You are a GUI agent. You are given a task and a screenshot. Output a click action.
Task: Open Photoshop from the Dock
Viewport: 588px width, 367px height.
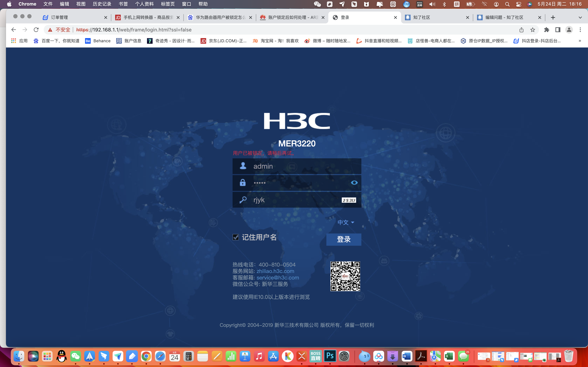(x=330, y=356)
